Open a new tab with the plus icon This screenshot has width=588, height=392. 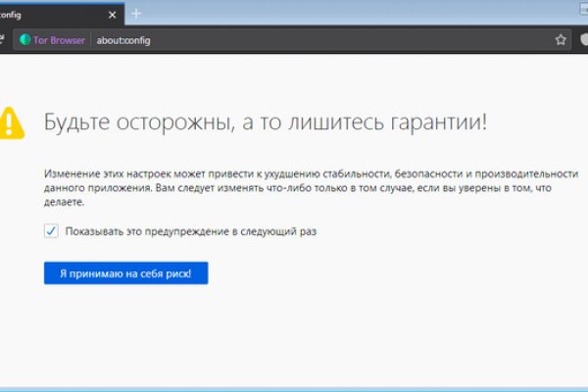pyautogui.click(x=136, y=13)
